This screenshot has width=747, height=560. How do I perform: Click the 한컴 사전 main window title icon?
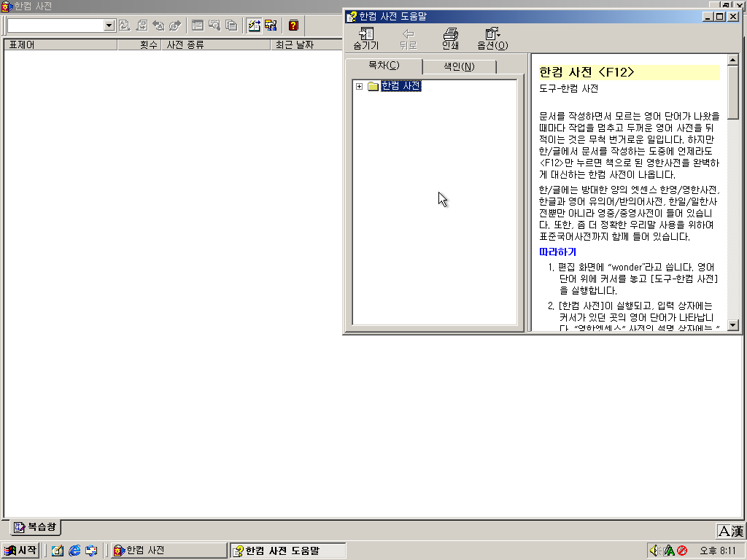(7, 6)
